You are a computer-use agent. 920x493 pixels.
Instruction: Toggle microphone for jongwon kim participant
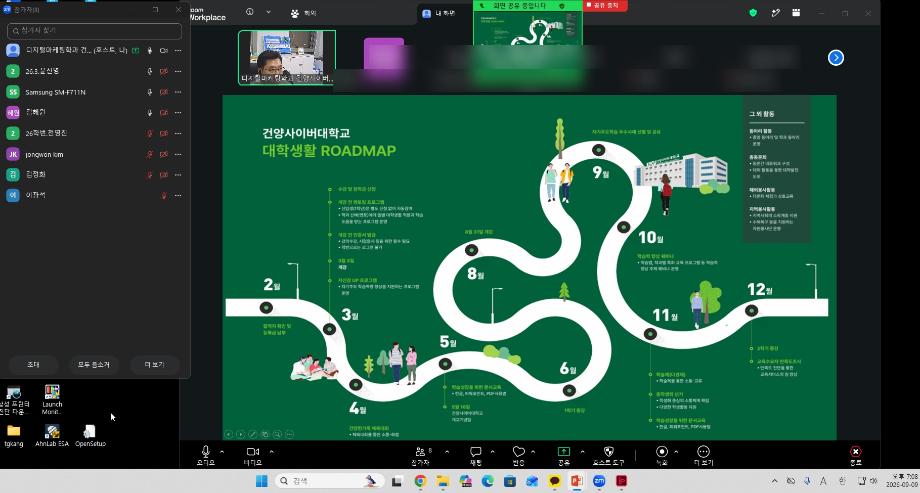coord(150,154)
